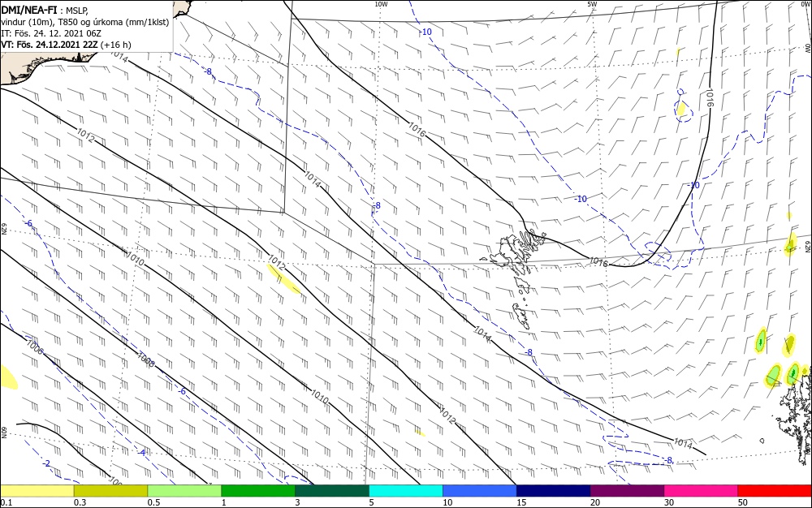Screen dimensions: 812x508
Task: Select the 'IT: Fös. 24. 12. 2021 06Z' line
Action: point(51,33)
